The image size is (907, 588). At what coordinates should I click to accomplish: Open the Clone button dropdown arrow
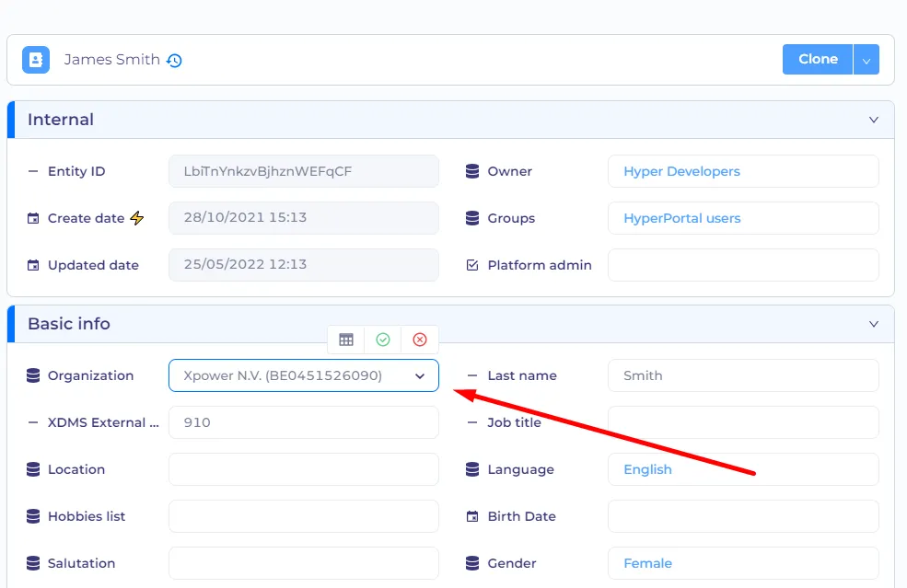(866, 60)
